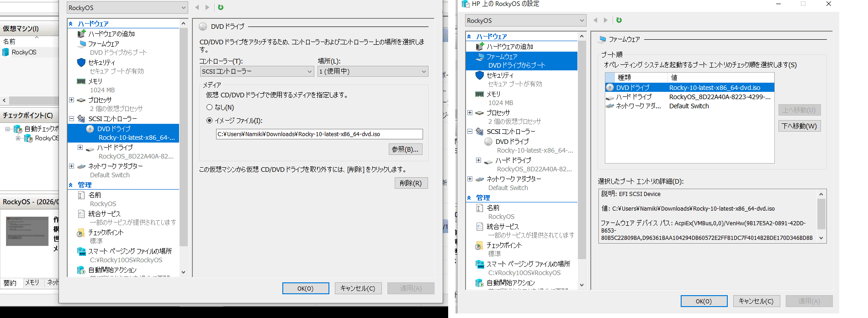Click キャンセル(C) in right settings window
Image resolution: width=868 pixels, height=318 pixels.
click(757, 301)
